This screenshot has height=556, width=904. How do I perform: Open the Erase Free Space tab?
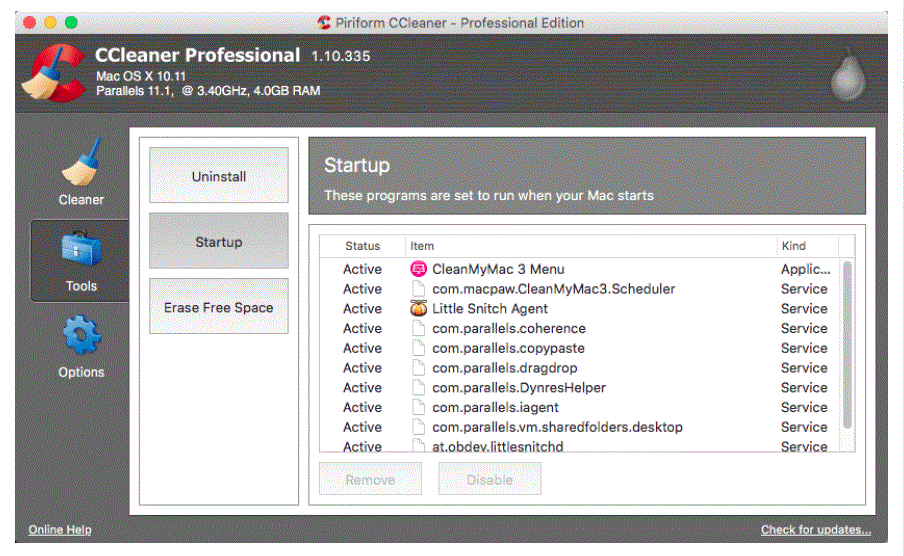pos(219,306)
